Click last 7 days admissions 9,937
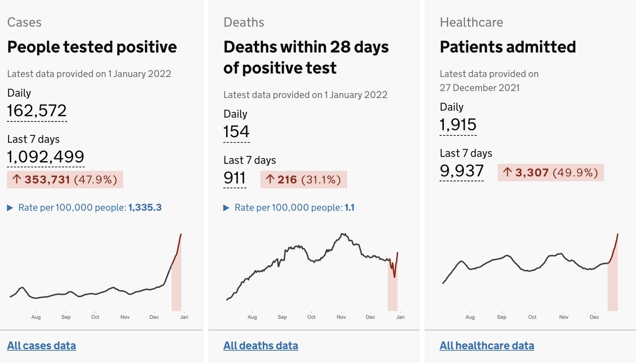The width and height of the screenshot is (637, 364). (x=462, y=171)
